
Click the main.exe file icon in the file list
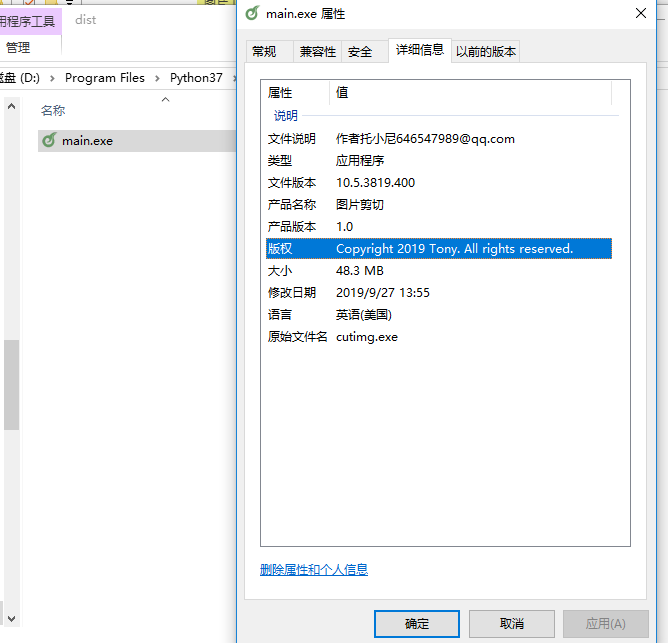[x=48, y=141]
